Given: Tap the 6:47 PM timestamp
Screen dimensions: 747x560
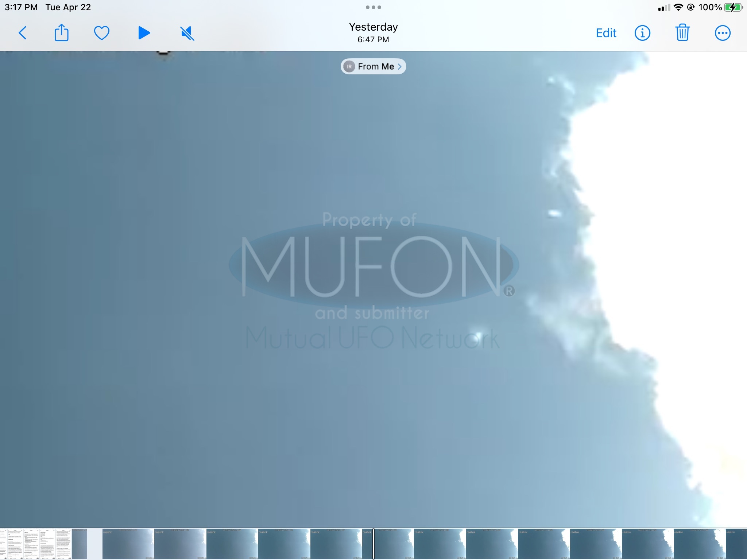Looking at the screenshot, I should pos(373,39).
